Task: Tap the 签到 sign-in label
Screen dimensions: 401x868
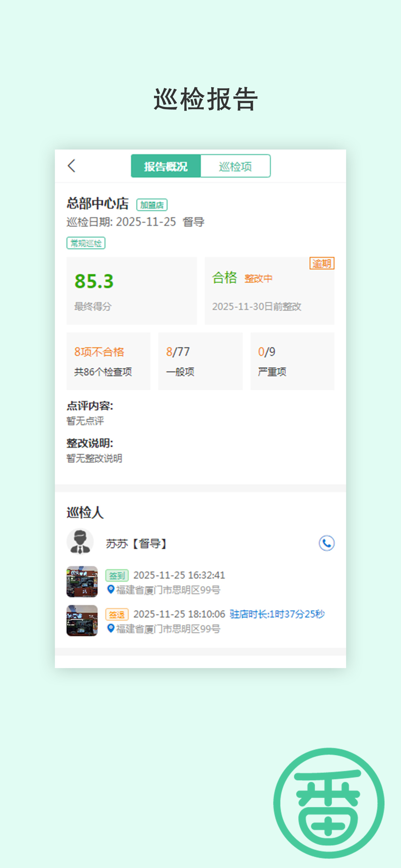Action: [x=117, y=575]
